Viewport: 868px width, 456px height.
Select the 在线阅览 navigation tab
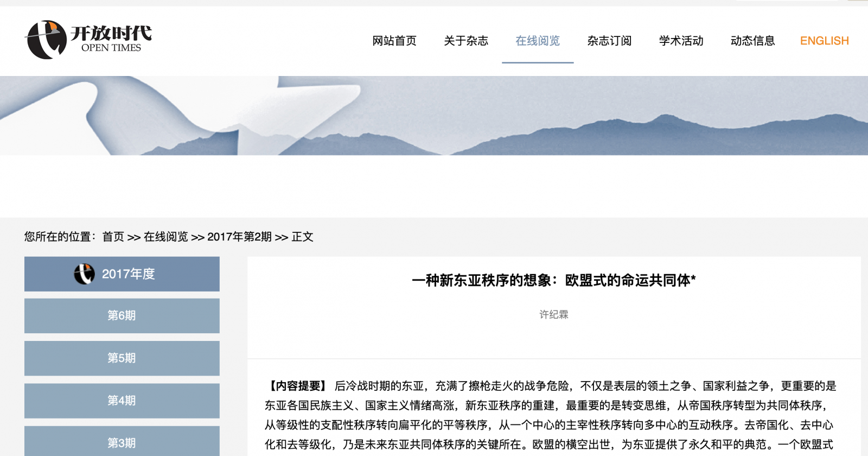[537, 41]
